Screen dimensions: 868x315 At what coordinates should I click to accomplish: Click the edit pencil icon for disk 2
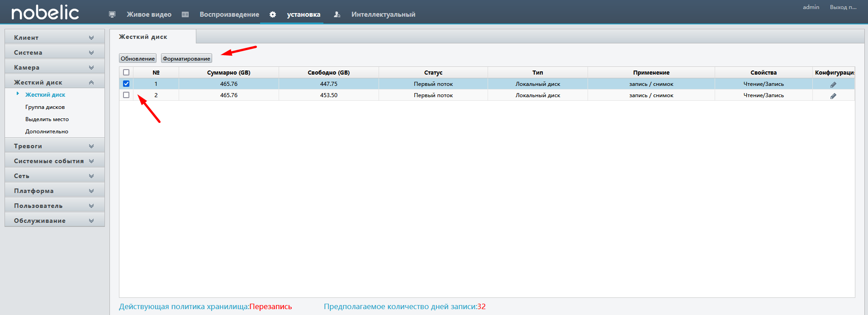pyautogui.click(x=833, y=96)
